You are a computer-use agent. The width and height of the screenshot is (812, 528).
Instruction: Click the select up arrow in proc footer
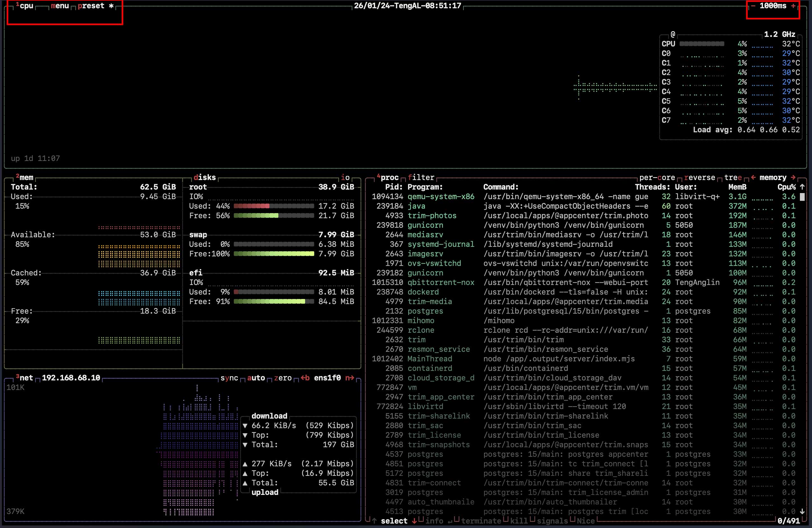(x=374, y=521)
